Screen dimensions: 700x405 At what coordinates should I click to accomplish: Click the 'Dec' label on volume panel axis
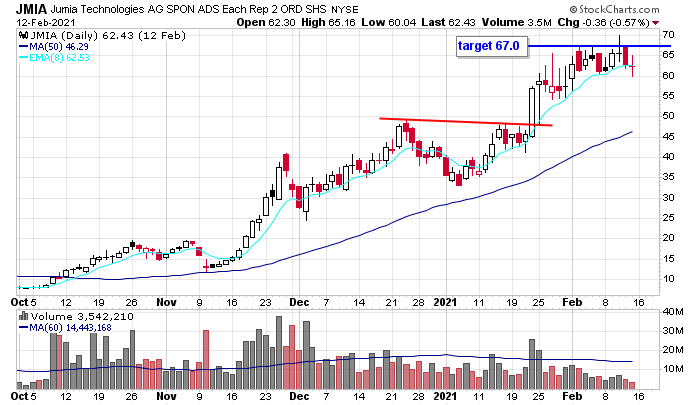pyautogui.click(x=299, y=396)
